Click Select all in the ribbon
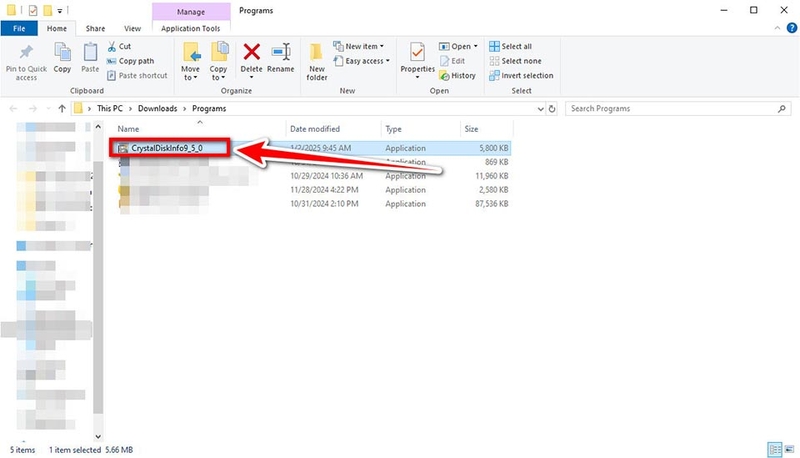The width and height of the screenshot is (800, 458). [x=510, y=46]
